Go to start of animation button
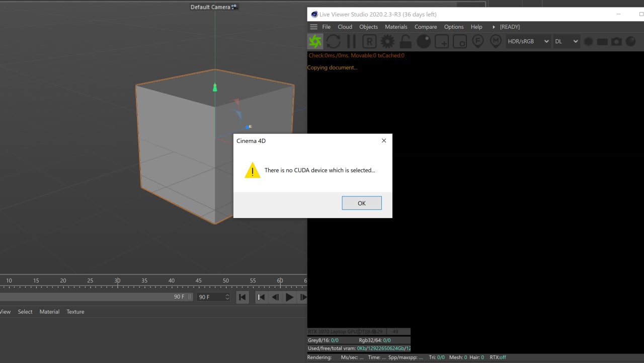Image resolution: width=644 pixels, height=363 pixels. pyautogui.click(x=243, y=297)
